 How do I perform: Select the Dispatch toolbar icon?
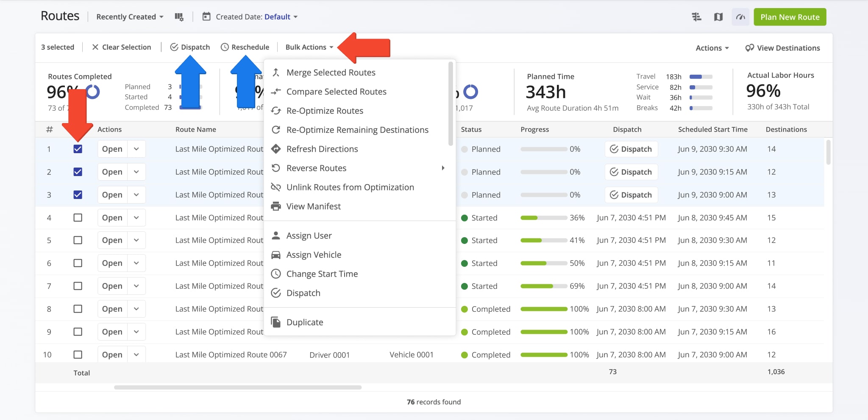(175, 47)
